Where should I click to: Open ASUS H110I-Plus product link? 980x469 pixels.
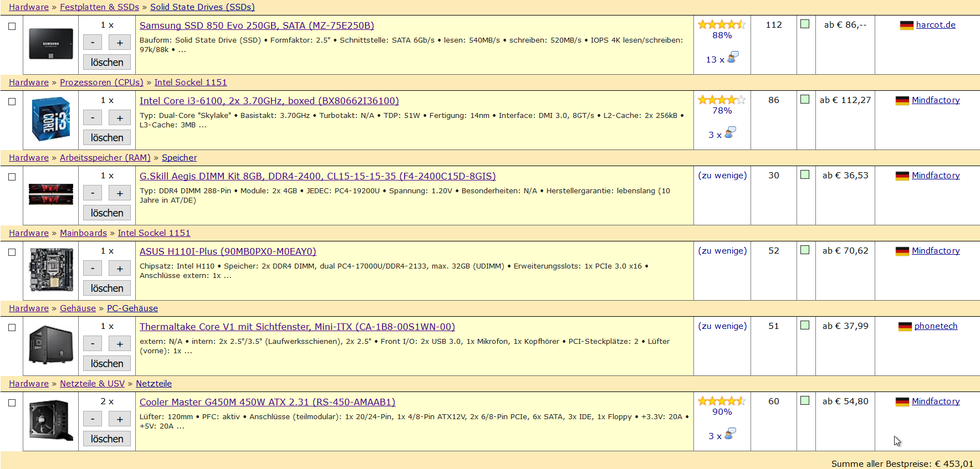tap(228, 251)
